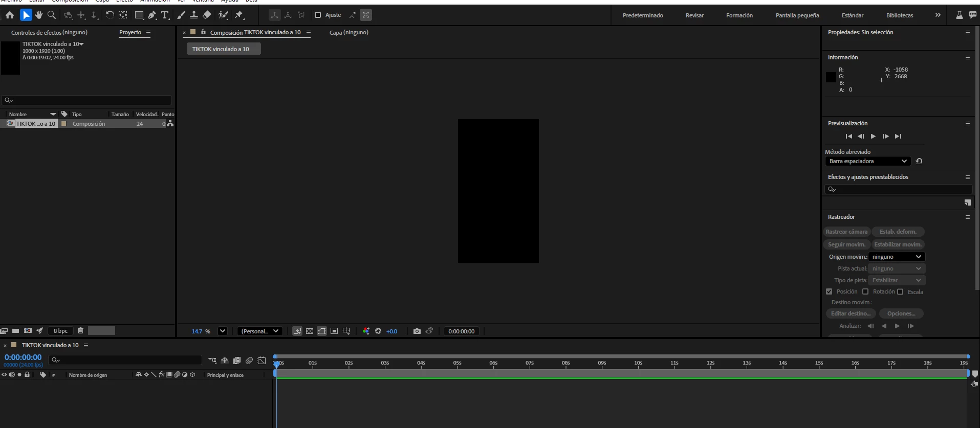
Task: Select the Brush tool
Action: [181, 15]
